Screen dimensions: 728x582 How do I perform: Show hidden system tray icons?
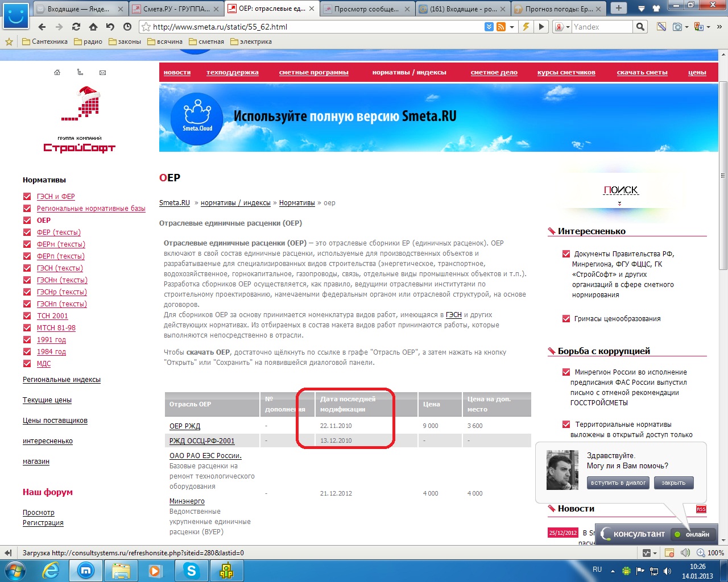(x=613, y=571)
